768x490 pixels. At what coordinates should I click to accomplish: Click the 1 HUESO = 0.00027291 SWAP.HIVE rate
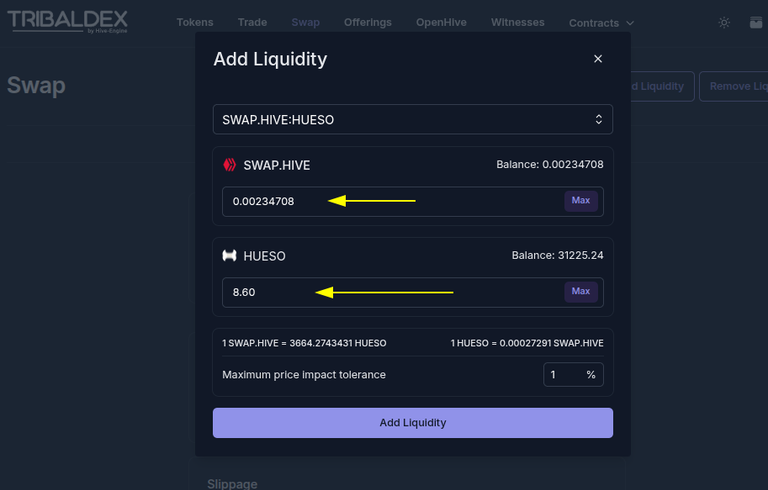point(527,343)
